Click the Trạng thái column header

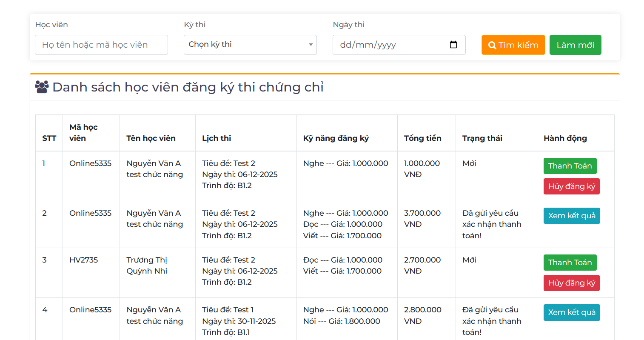(482, 138)
